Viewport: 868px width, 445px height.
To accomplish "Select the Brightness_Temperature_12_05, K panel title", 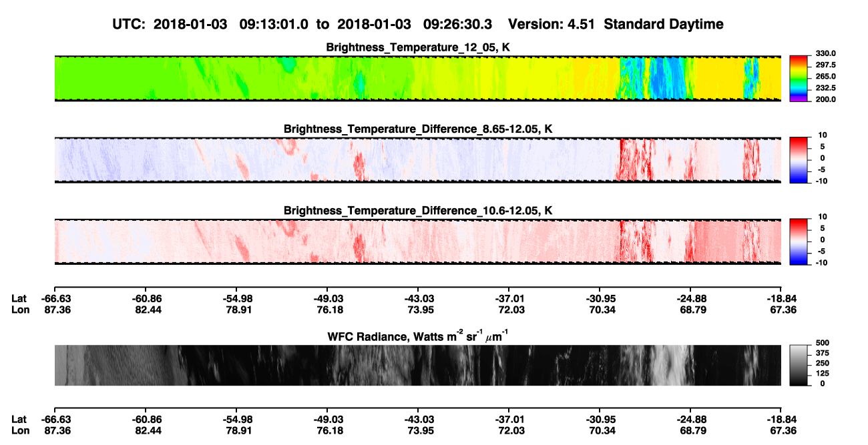I will (x=418, y=47).
